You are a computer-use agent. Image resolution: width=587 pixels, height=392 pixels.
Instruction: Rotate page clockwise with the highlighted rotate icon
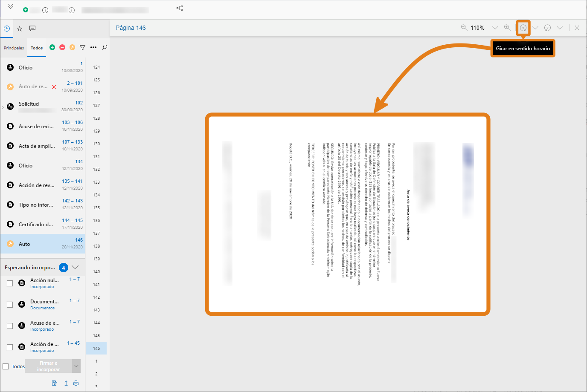pyautogui.click(x=523, y=28)
